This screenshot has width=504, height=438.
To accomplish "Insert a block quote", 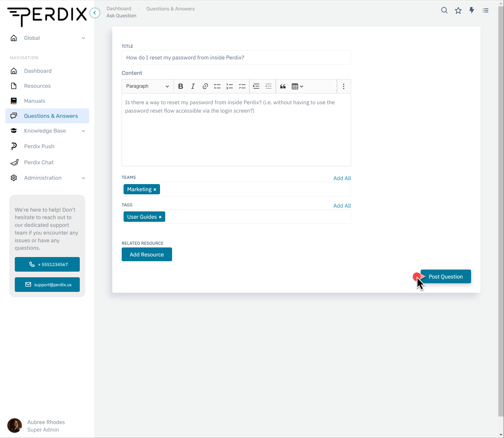I will pyautogui.click(x=283, y=86).
